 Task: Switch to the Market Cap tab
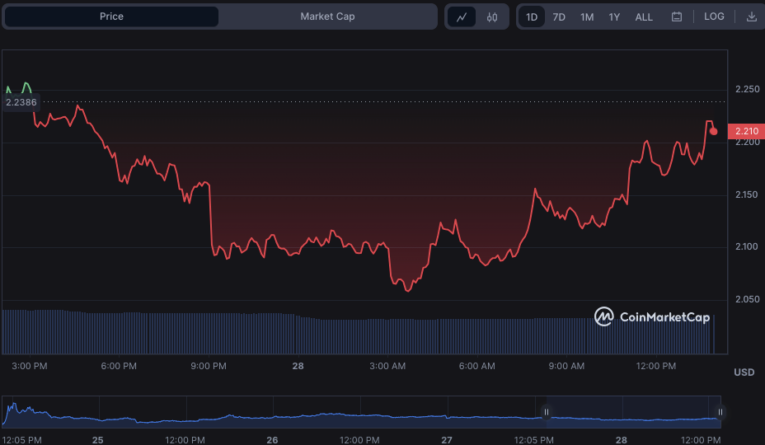tap(327, 17)
